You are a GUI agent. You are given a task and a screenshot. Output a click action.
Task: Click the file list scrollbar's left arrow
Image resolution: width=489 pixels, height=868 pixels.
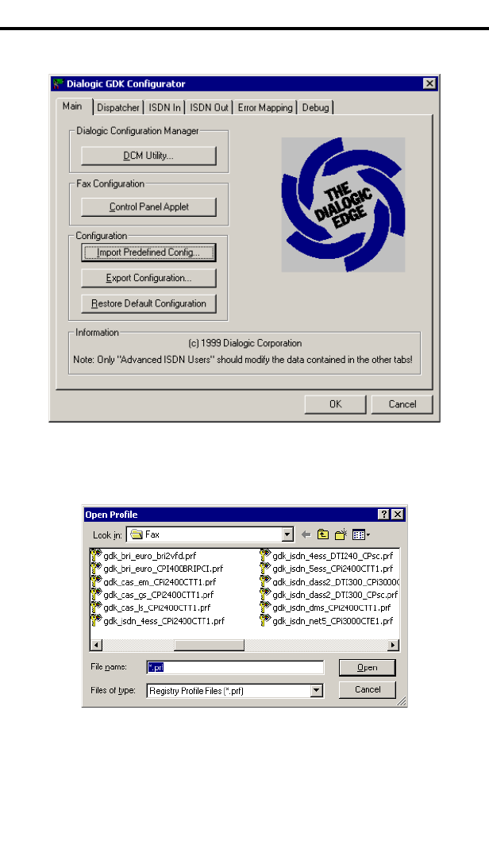point(96,646)
